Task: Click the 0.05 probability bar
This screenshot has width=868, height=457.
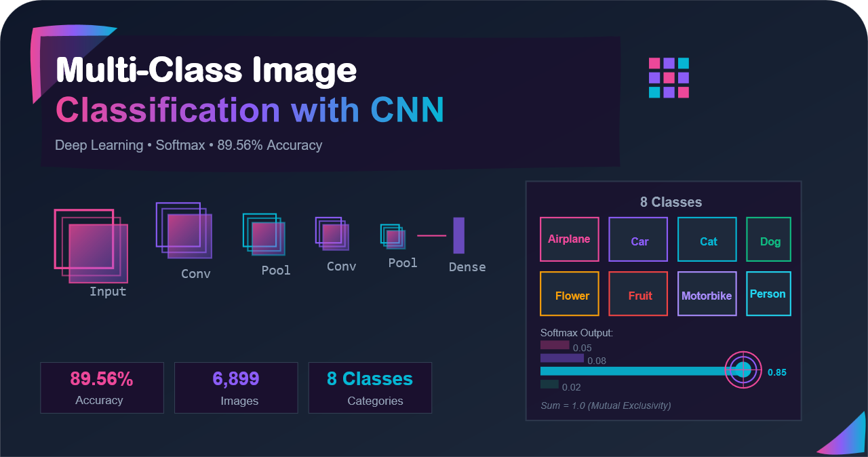Action: (553, 345)
